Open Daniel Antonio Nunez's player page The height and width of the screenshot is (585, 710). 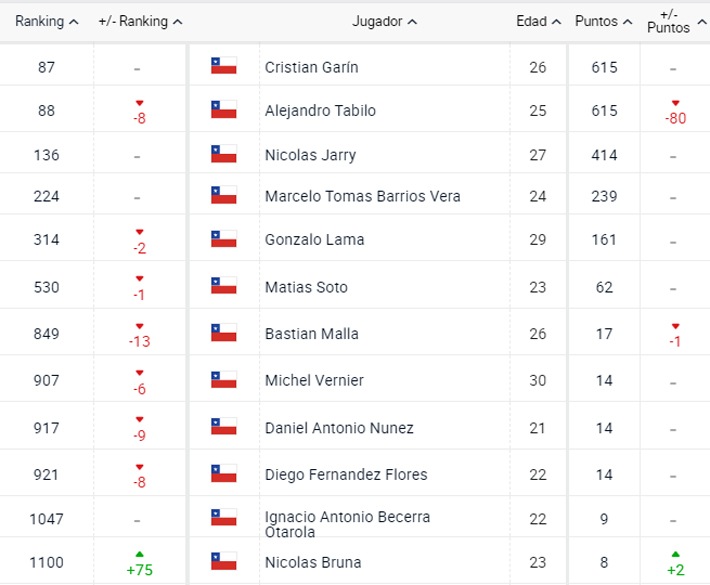tap(339, 427)
